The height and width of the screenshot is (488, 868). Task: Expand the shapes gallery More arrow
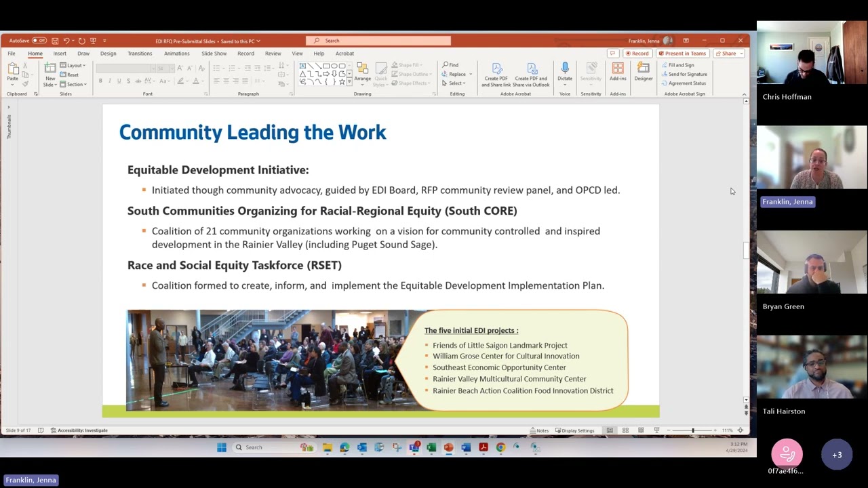click(350, 83)
